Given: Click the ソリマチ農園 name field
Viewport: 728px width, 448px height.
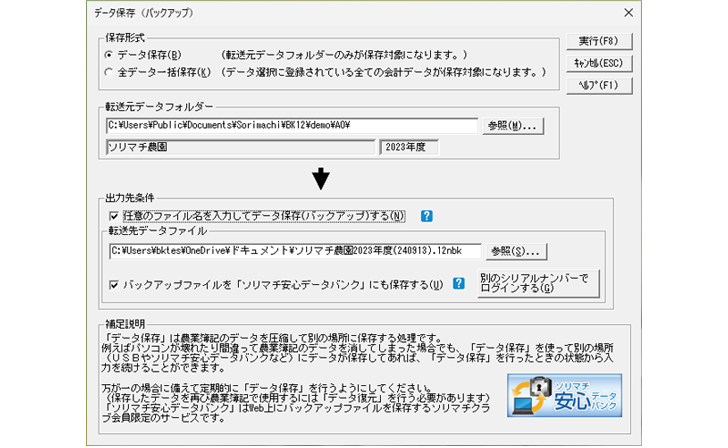Looking at the screenshot, I should click(240, 147).
